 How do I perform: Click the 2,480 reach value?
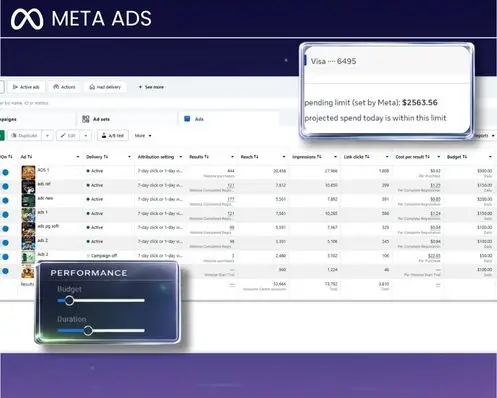[281, 256]
